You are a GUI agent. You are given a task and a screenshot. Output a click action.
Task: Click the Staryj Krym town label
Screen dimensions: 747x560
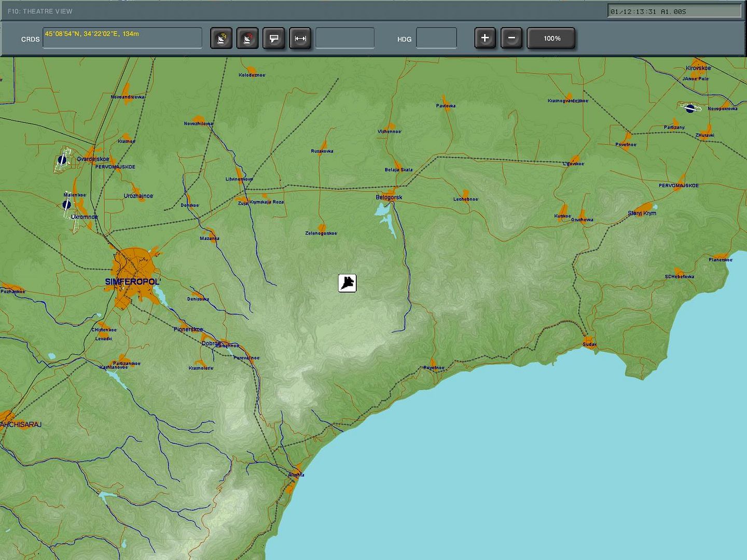642,213
